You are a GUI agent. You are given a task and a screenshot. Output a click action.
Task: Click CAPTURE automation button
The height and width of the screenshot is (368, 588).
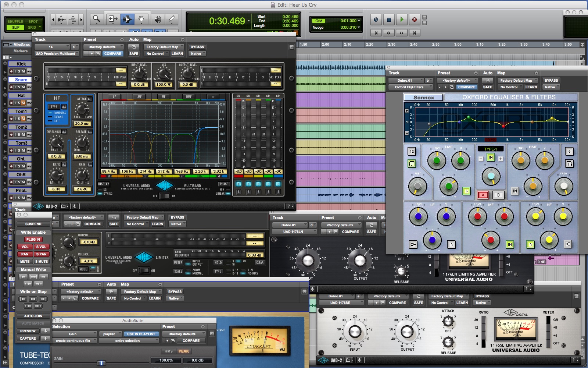pyautogui.click(x=28, y=338)
